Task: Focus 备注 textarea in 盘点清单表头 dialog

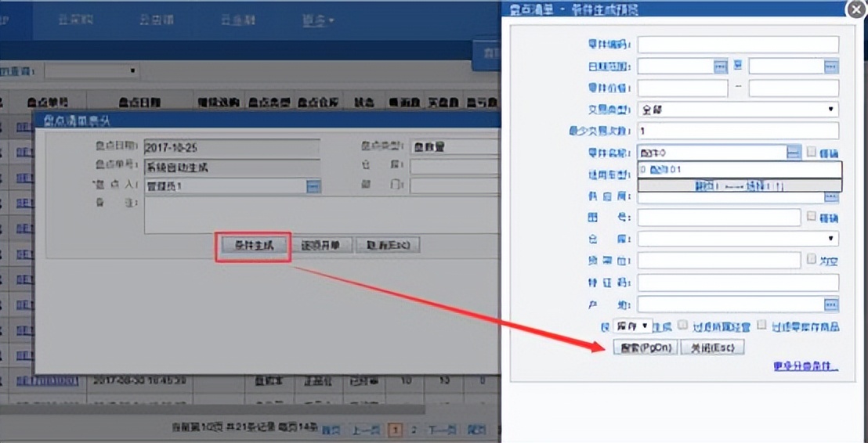Action: pyautogui.click(x=322, y=216)
